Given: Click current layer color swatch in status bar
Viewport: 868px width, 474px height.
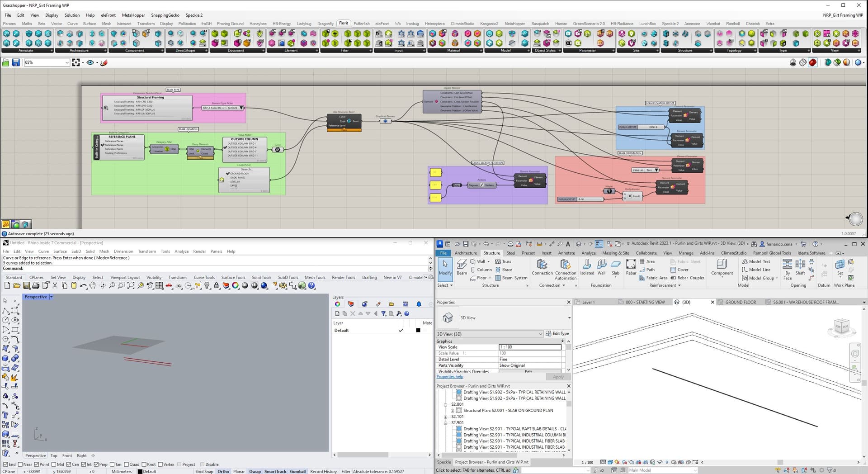Looking at the screenshot, I should 140,471.
